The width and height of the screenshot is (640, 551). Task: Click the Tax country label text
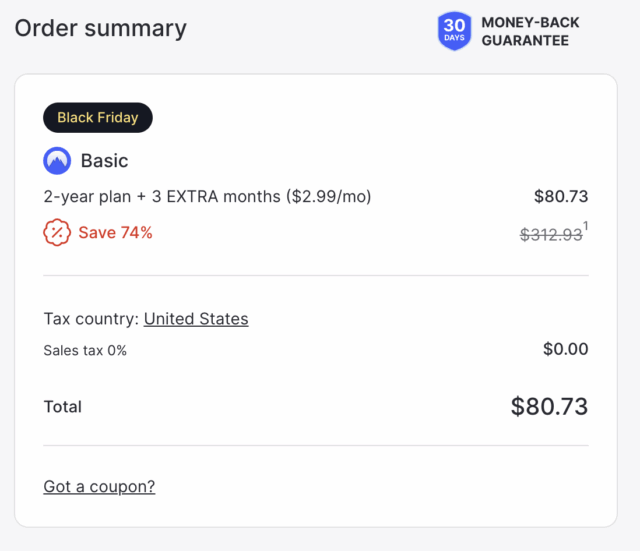(91, 319)
